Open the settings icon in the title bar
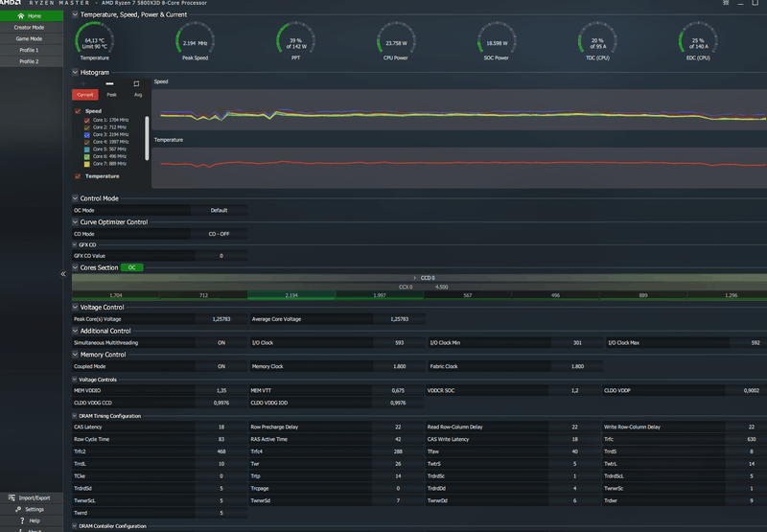Screen dimensions: 767x532 click(x=726, y=3)
